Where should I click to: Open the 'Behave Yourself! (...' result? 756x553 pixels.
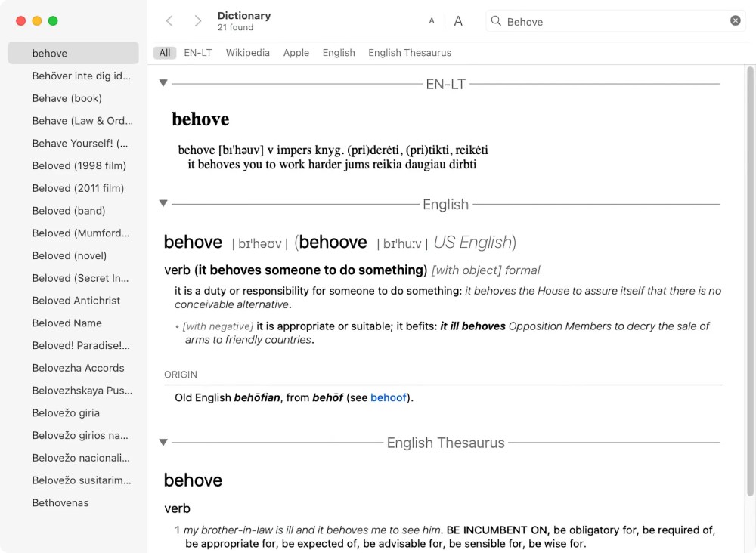[x=73, y=143]
